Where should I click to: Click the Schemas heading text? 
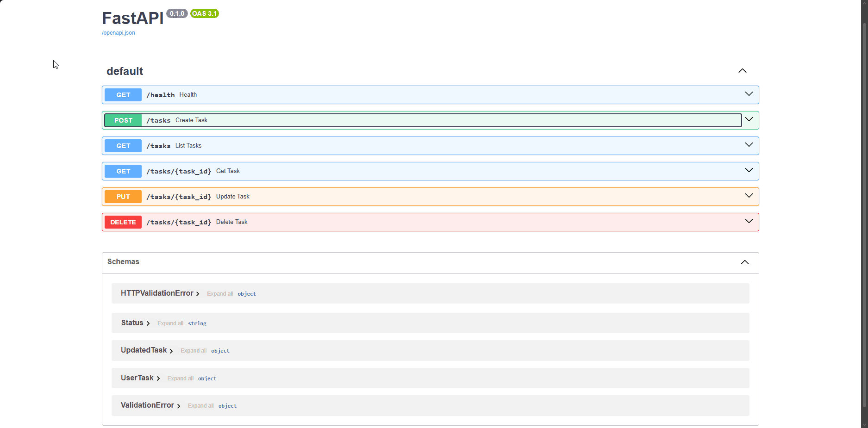click(123, 262)
